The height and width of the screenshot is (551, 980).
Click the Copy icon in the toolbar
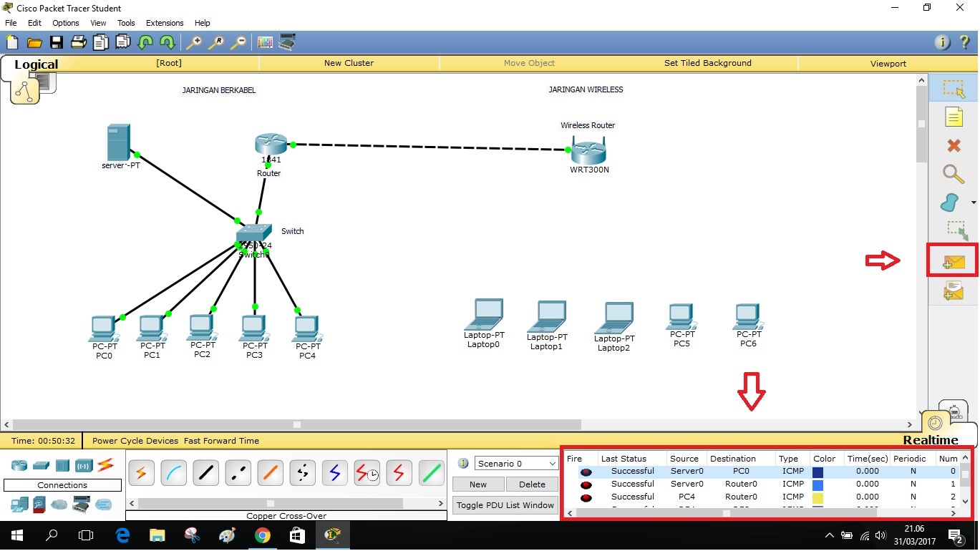101,42
